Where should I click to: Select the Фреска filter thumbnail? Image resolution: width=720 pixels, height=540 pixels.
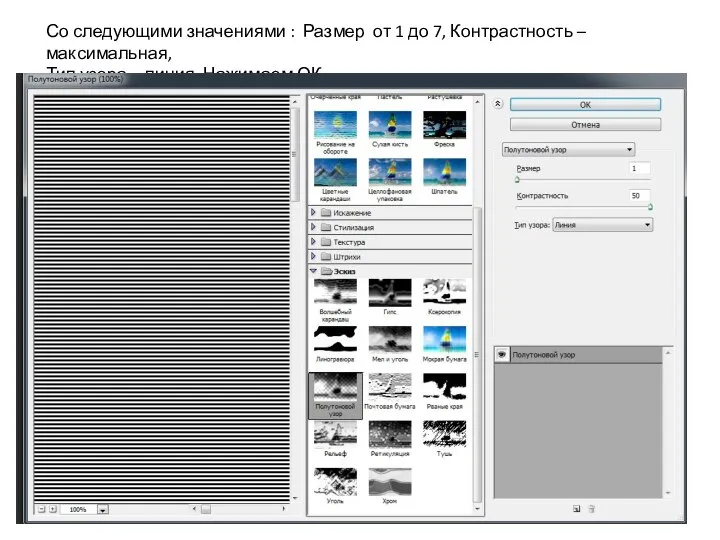(x=444, y=124)
